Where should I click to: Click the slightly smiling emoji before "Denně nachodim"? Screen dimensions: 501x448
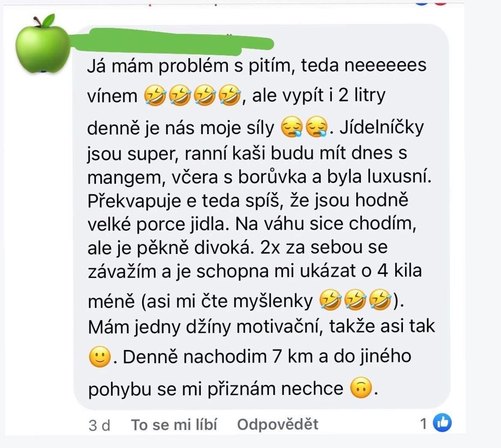[100, 357]
